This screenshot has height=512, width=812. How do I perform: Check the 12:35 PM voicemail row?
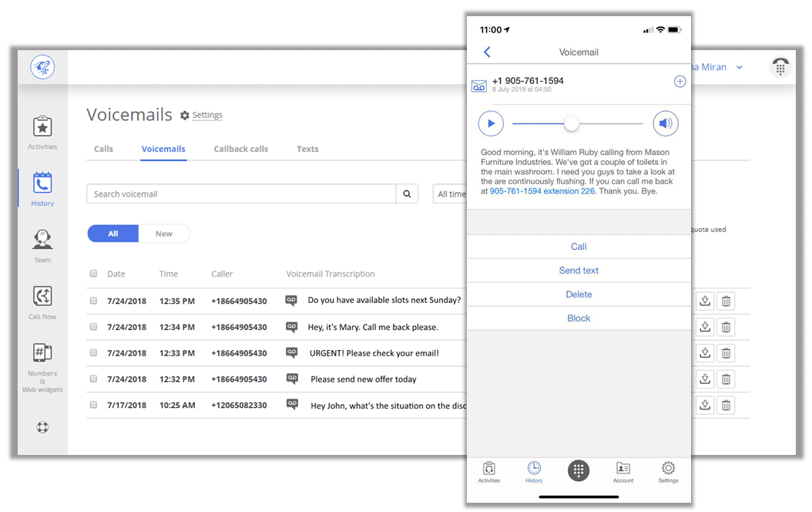[93, 301]
